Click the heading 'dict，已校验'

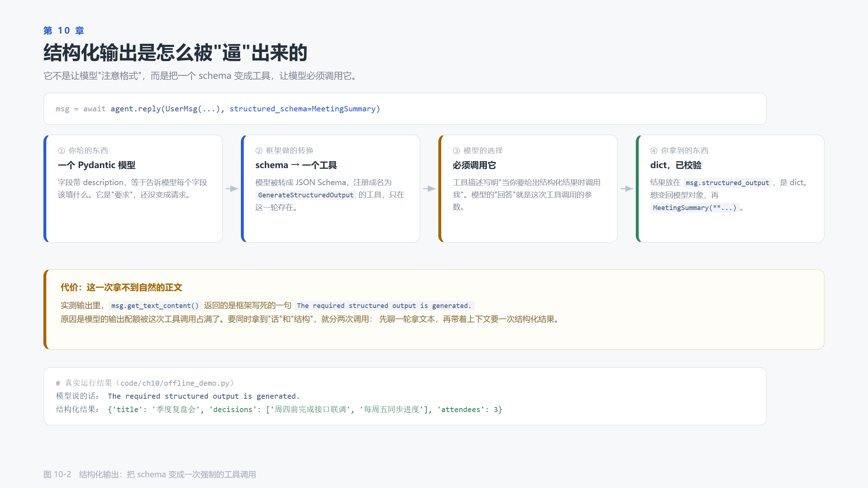676,165
